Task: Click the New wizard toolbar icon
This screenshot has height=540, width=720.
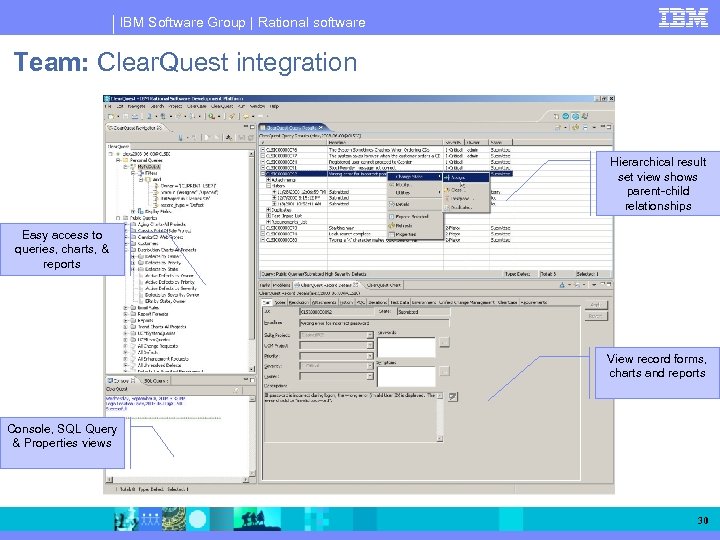Action: click(111, 117)
